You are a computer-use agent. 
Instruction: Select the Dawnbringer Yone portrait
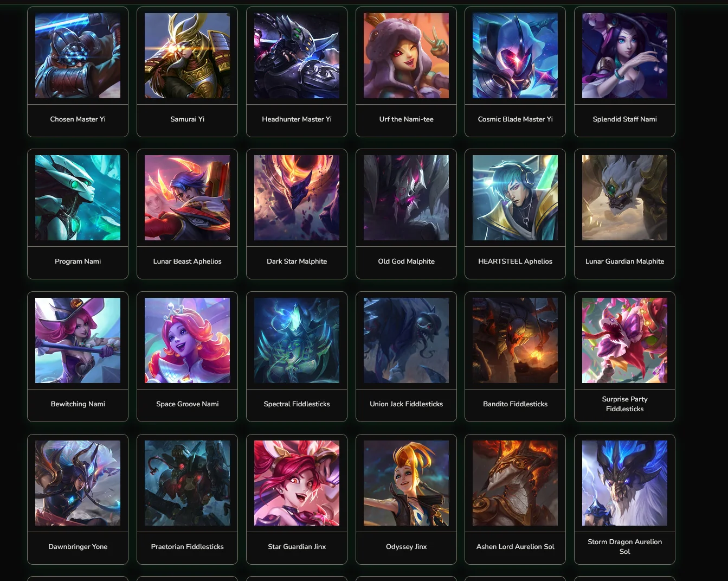click(x=78, y=483)
